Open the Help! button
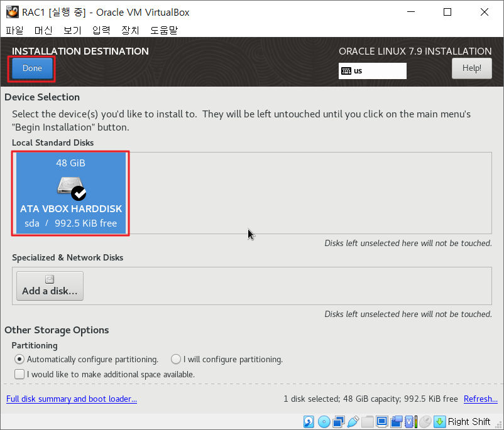This screenshot has width=504, height=430. click(x=471, y=68)
